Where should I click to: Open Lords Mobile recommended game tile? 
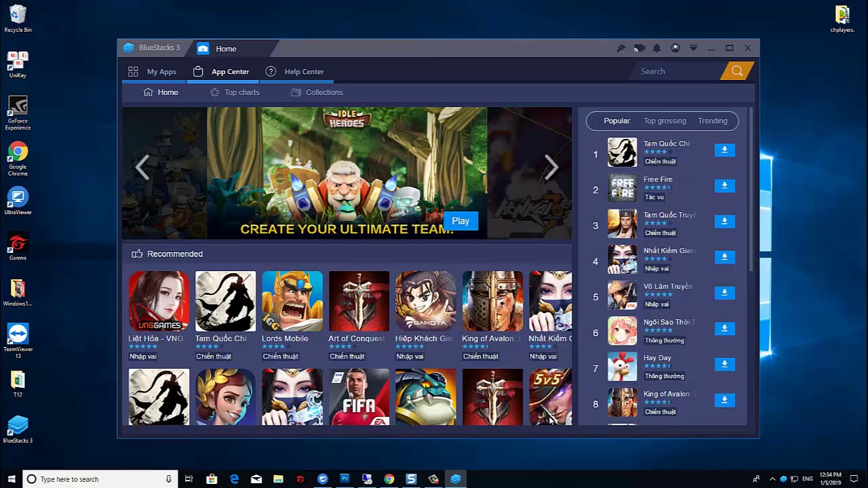292,301
